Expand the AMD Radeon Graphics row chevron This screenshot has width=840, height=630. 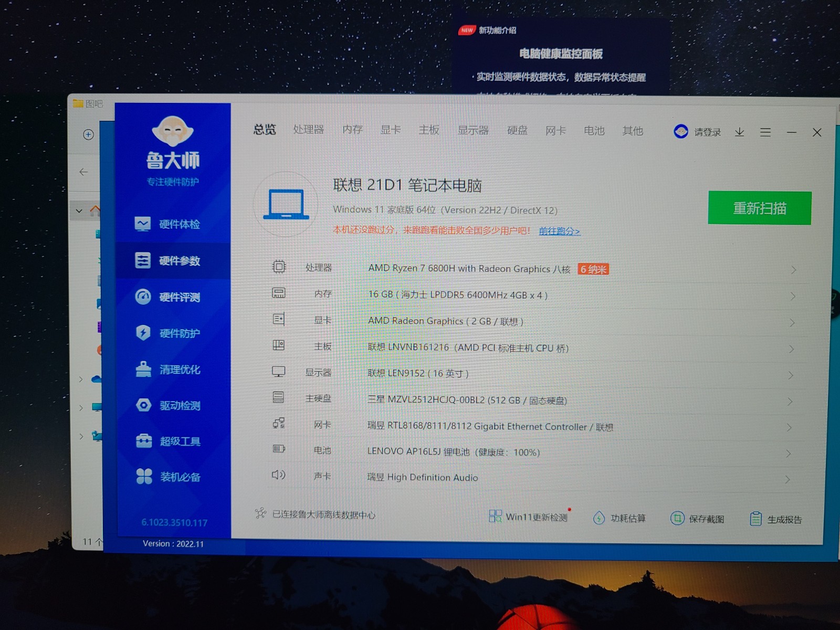792,323
